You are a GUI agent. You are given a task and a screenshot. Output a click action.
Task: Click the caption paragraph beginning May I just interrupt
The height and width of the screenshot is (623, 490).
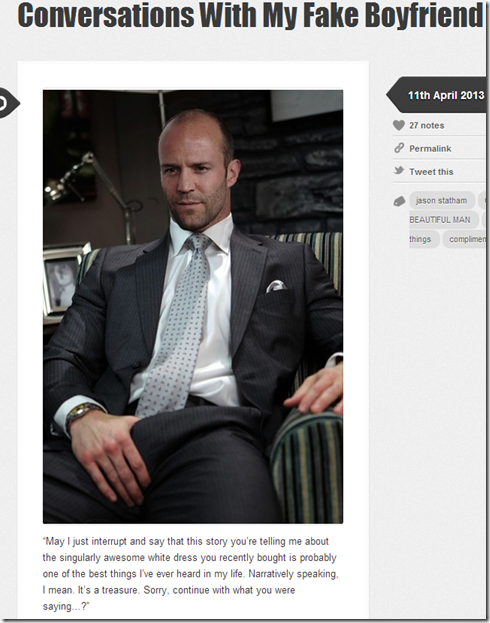[191, 574]
